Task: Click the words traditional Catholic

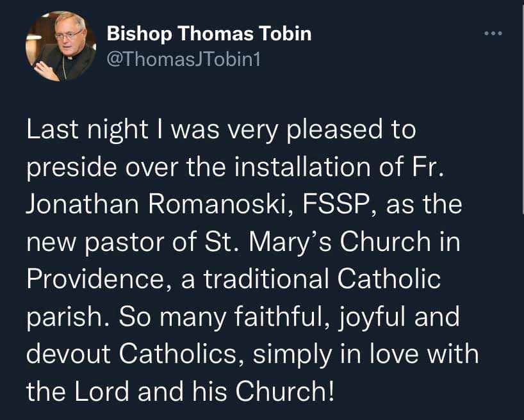Action: click(322, 279)
